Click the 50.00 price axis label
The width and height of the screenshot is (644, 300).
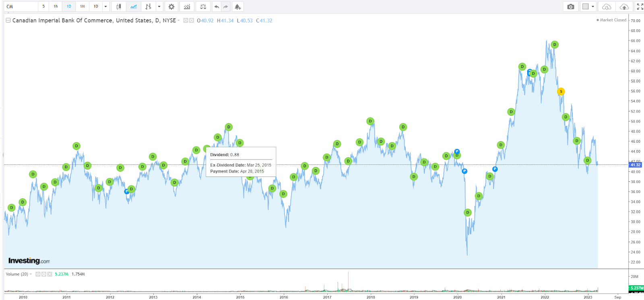pos(636,121)
